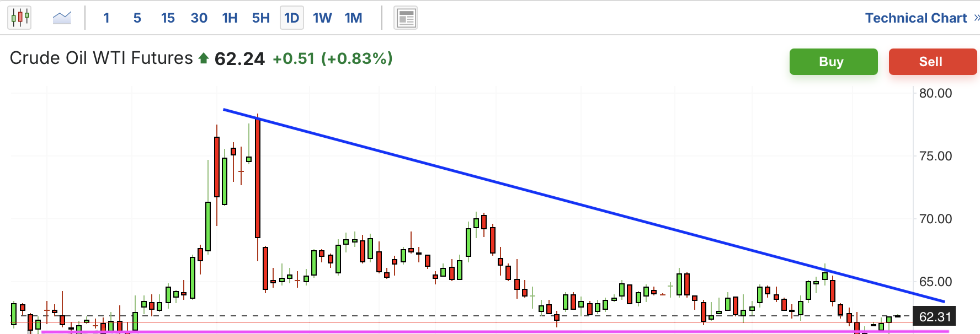Click the red Sell button
Screen dimensions: 980x334
click(933, 62)
